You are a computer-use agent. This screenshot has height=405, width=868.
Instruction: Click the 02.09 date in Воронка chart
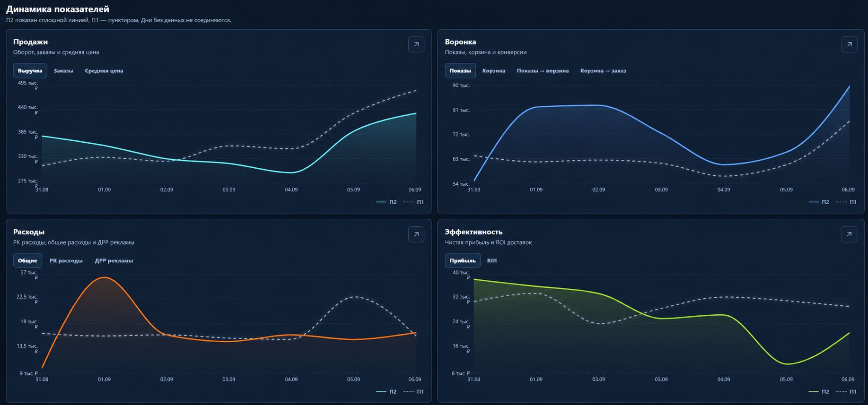pyautogui.click(x=599, y=190)
